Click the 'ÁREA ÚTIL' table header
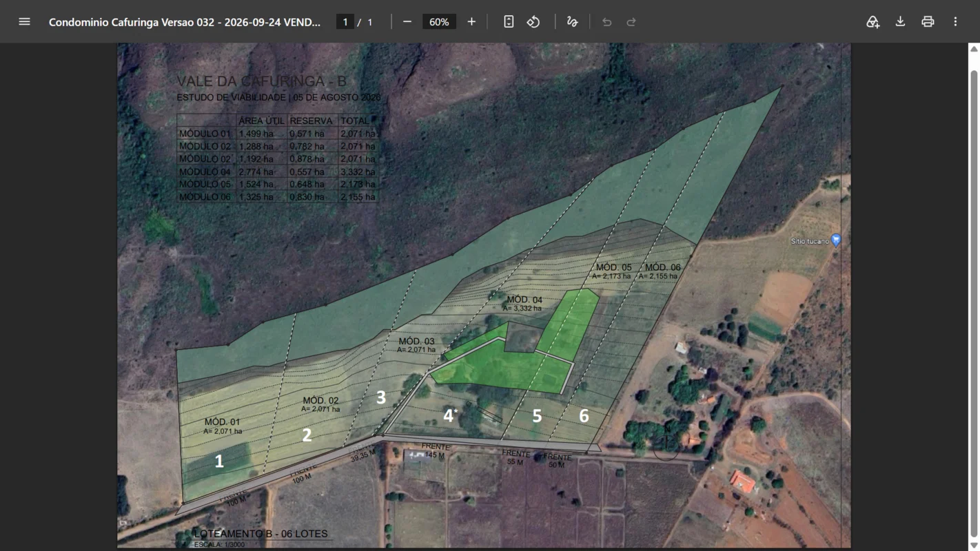The height and width of the screenshot is (551, 980). click(x=261, y=121)
